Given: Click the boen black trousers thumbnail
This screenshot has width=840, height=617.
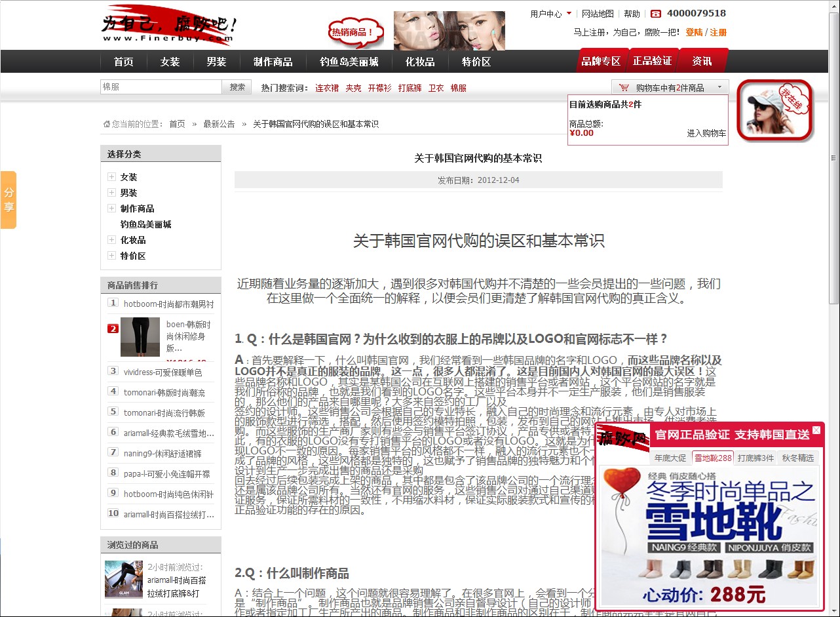Looking at the screenshot, I should tap(140, 337).
